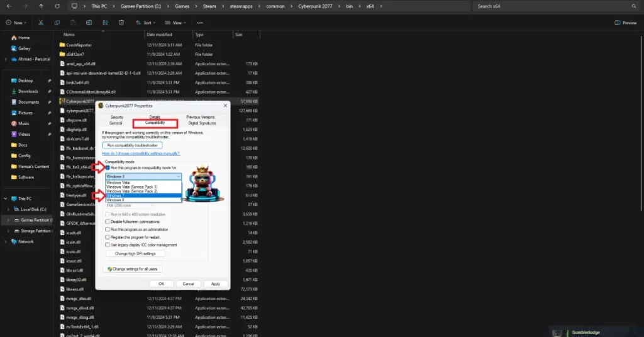Click Change settings for all users
Viewport: 644px width, 337px height.
(132, 269)
